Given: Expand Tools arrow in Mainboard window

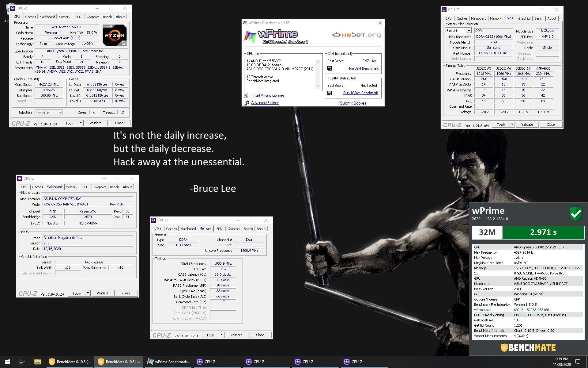Looking at the screenshot, I should [88, 293].
